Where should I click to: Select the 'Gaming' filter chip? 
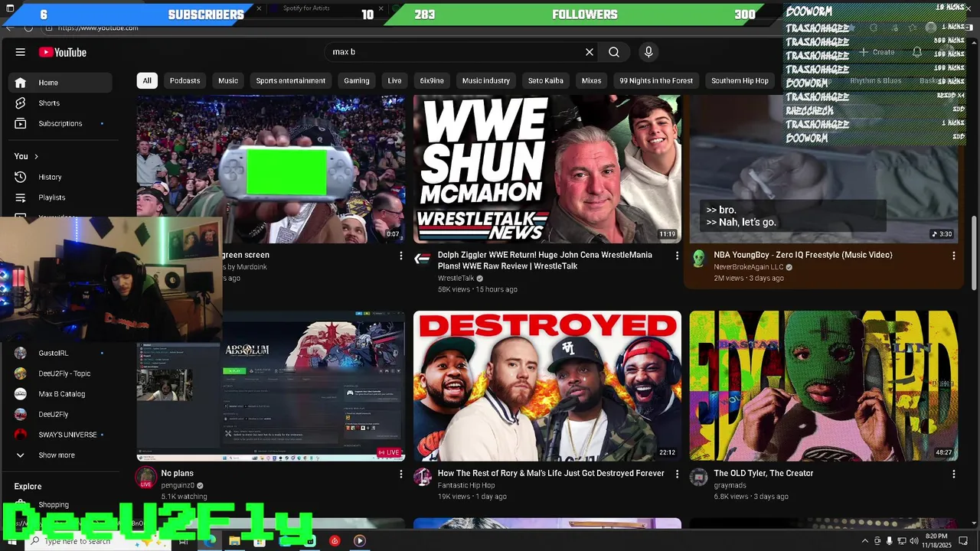pos(357,80)
